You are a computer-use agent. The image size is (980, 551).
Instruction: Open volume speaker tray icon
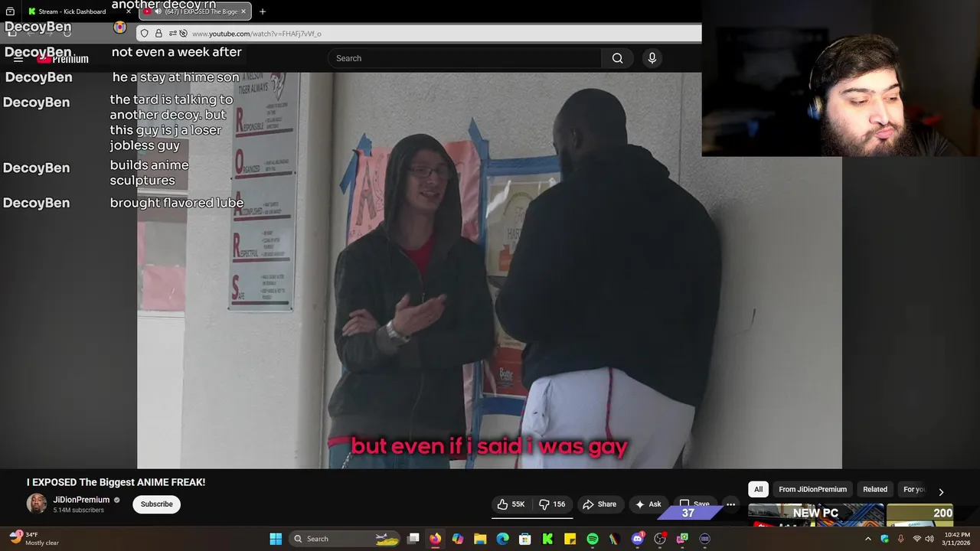coord(929,539)
